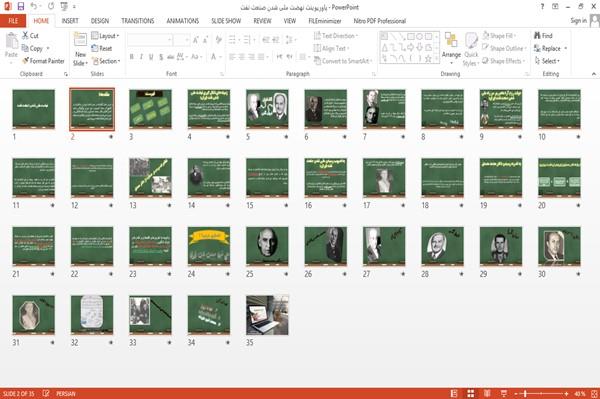Click Convert to SmartArt icon
This screenshot has height=399, width=600.
point(317,61)
